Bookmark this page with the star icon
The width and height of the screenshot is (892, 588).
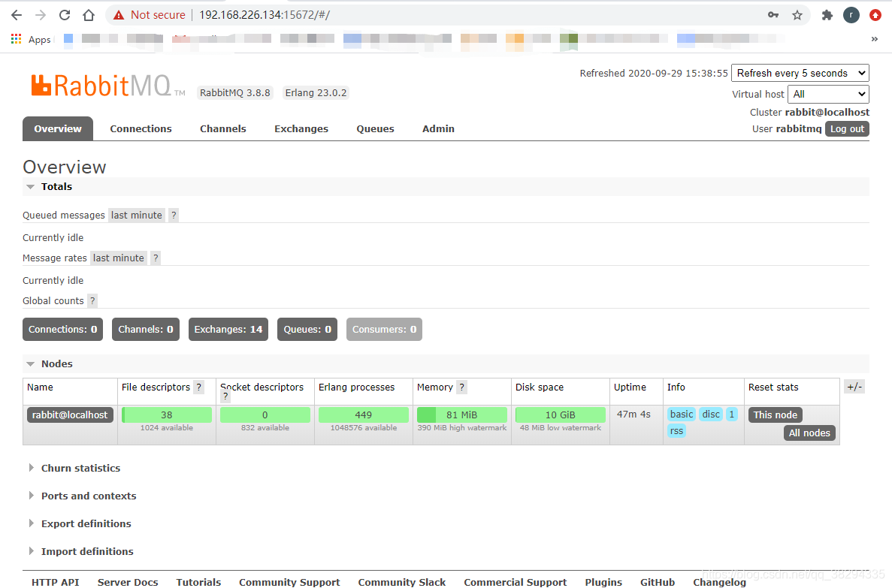tap(797, 15)
